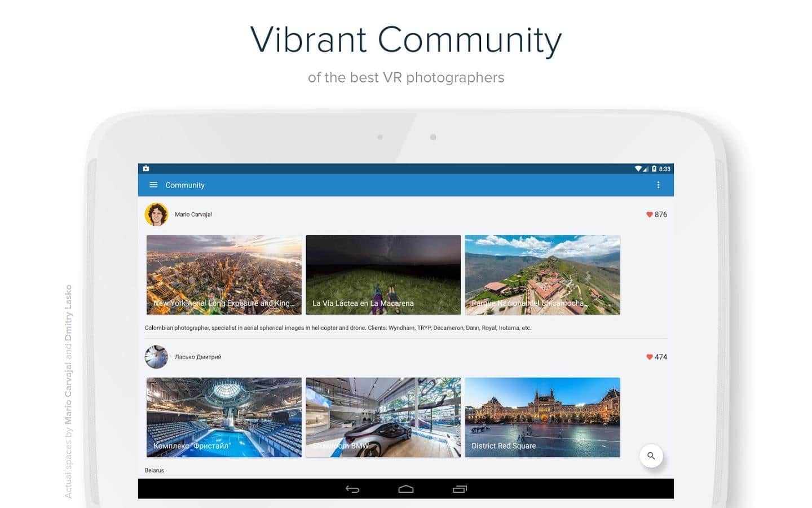
Task: Tap the floating search button
Action: [651, 456]
